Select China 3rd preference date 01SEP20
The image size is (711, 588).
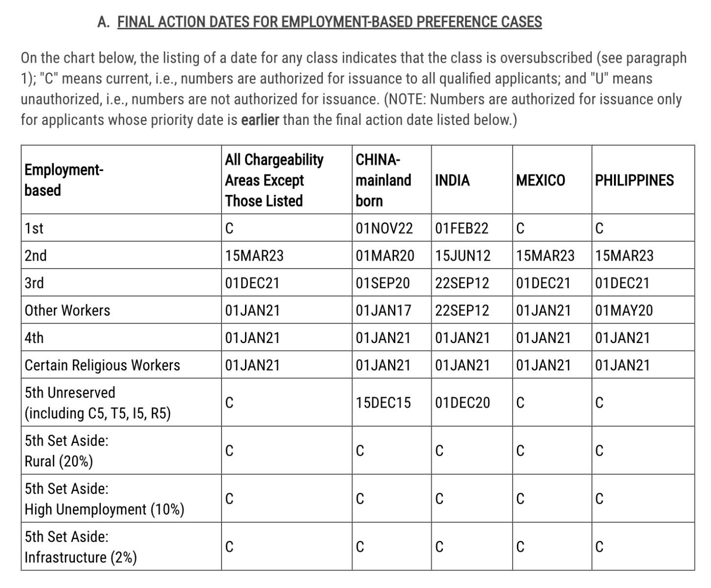383,283
